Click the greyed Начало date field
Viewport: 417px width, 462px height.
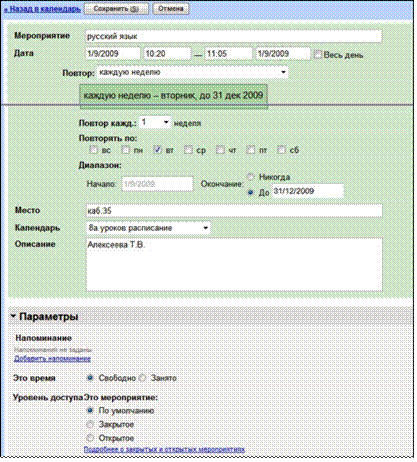(x=157, y=184)
